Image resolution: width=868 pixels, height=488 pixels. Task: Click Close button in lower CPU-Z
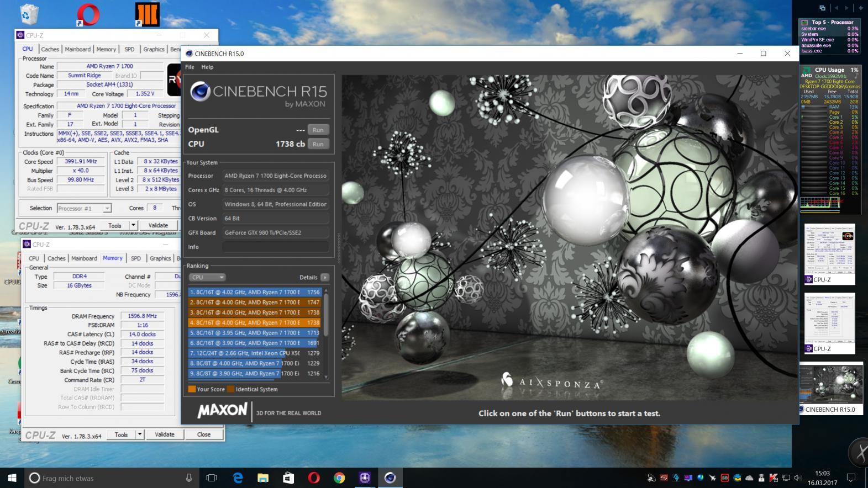(204, 434)
